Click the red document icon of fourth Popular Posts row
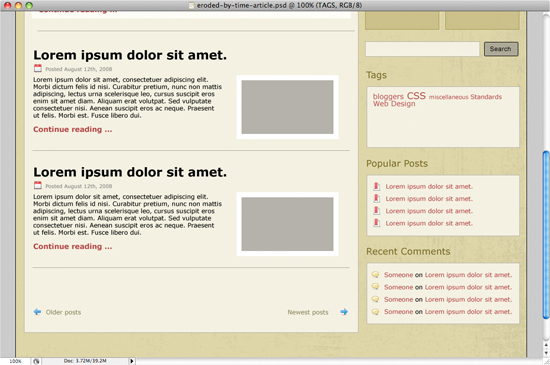The width and height of the screenshot is (550, 365). (377, 223)
